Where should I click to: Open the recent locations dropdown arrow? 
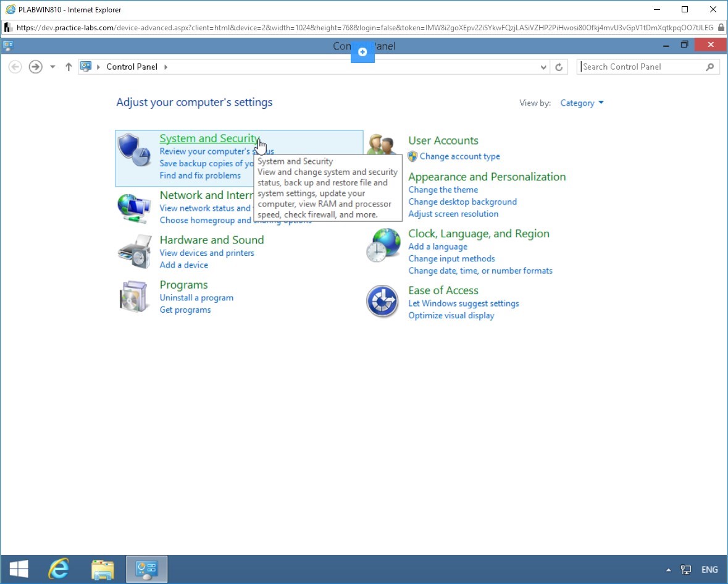(52, 67)
